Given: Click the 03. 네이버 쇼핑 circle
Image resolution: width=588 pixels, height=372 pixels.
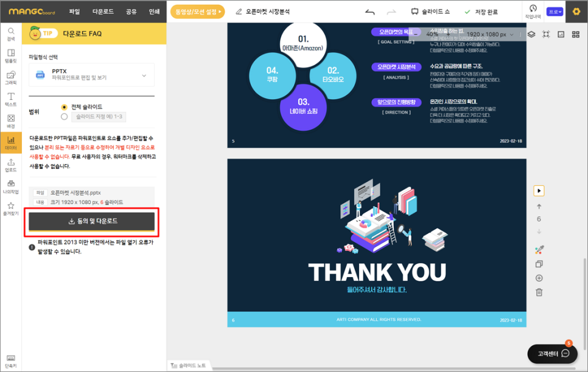Looking at the screenshot, I should [303, 107].
